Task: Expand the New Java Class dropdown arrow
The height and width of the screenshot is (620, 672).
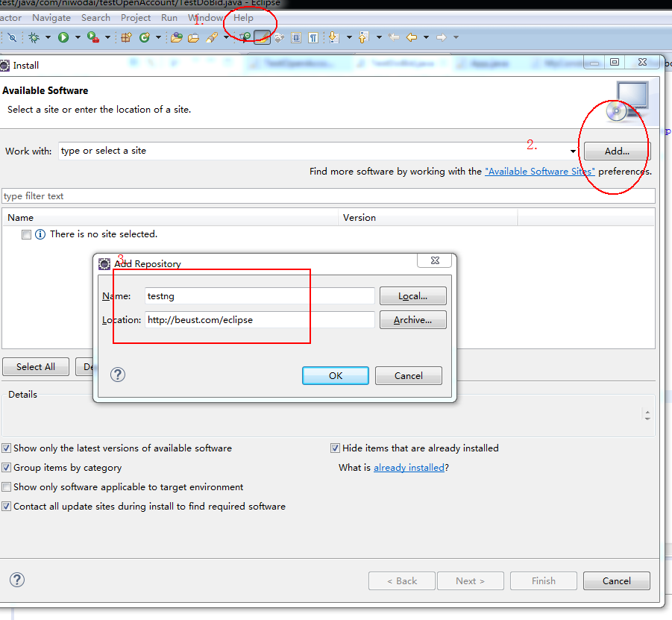Action: (158, 38)
